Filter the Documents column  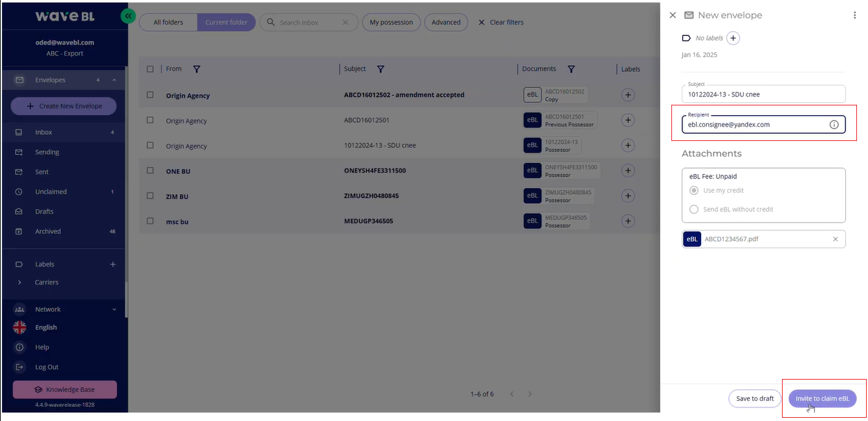pyautogui.click(x=571, y=69)
